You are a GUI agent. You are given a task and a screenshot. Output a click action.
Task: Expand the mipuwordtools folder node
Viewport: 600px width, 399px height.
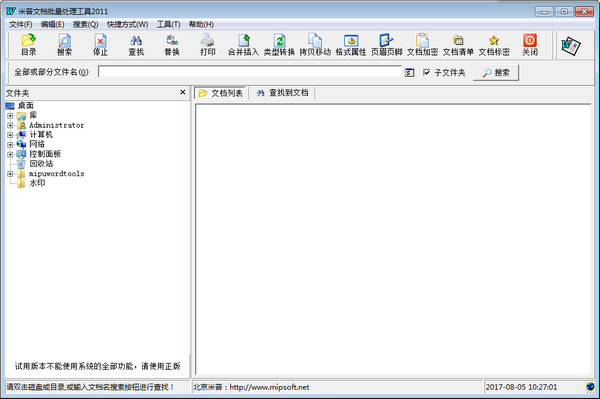10,174
